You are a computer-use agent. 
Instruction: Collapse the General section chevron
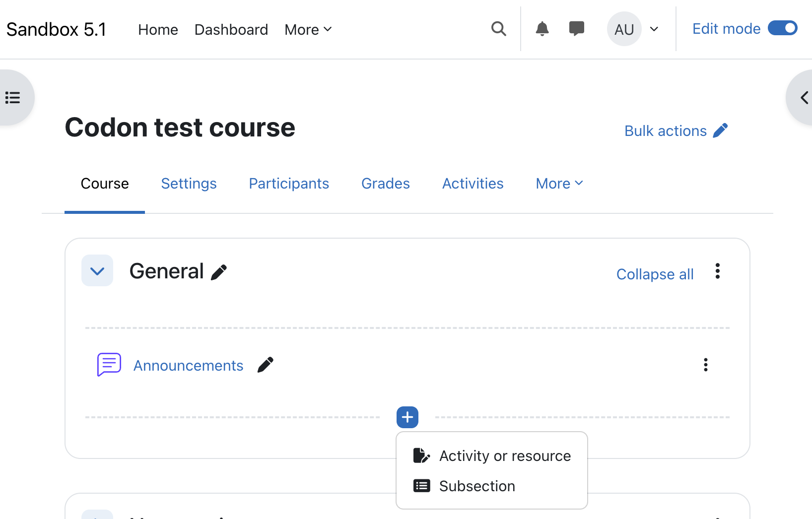click(x=97, y=270)
